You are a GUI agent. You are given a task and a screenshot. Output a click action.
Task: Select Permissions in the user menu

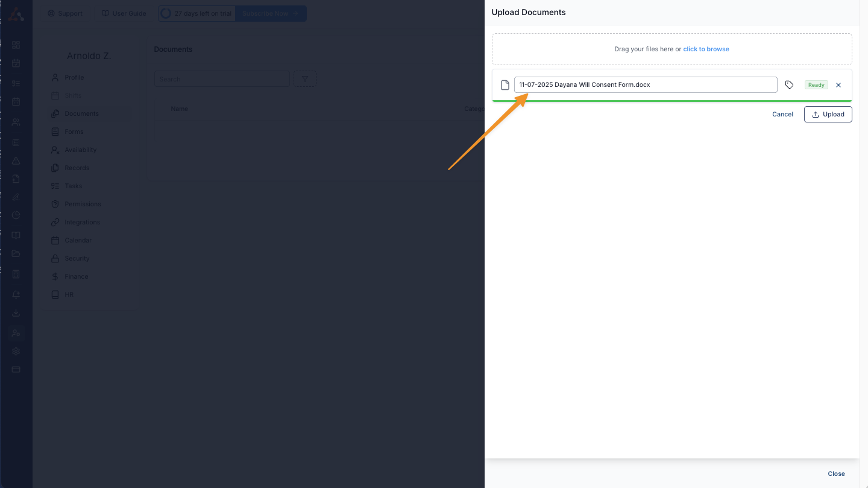click(83, 204)
